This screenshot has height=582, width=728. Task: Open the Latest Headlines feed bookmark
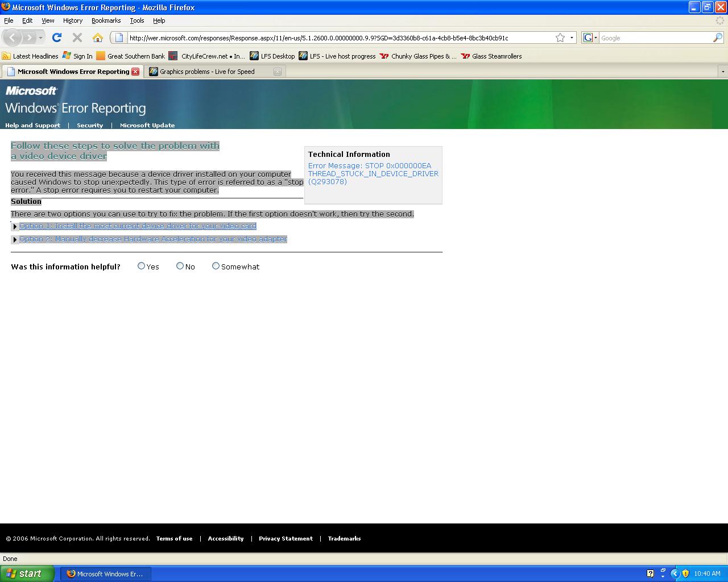tap(30, 56)
